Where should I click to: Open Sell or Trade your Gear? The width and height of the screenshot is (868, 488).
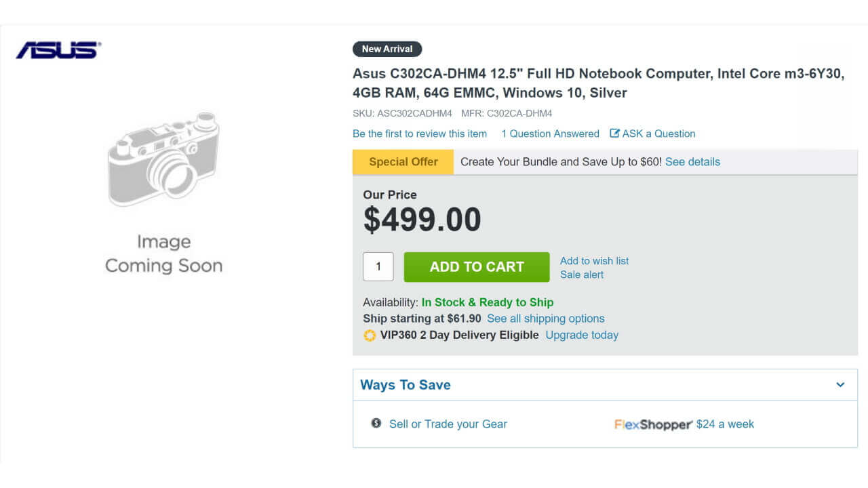click(448, 424)
